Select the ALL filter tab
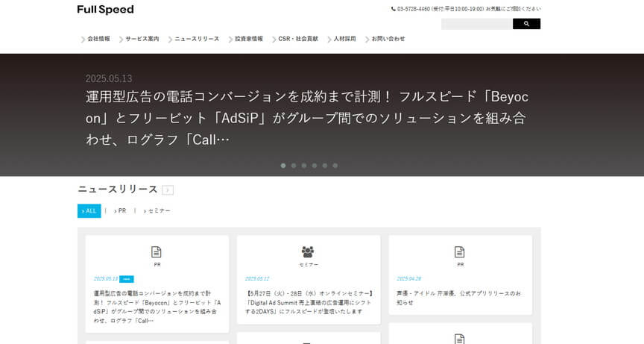Screen dimensions: 644x344 (89, 211)
